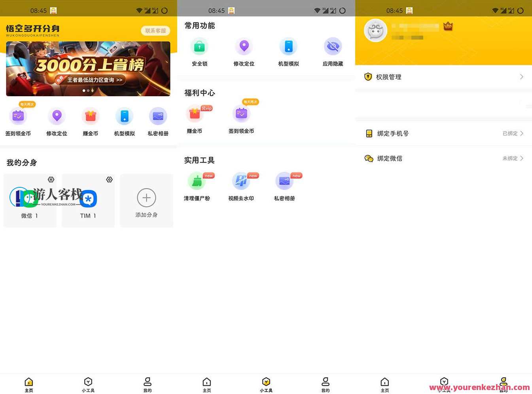Open settings gear on the TIM 1 clone

coord(109,179)
